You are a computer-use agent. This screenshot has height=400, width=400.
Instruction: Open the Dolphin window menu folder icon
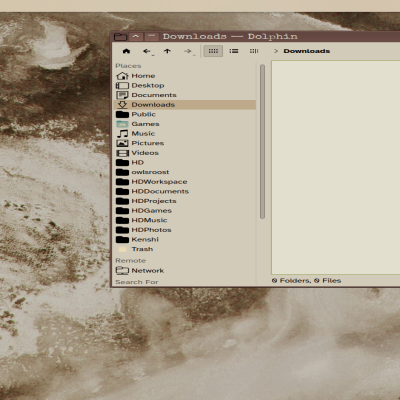click(x=120, y=36)
